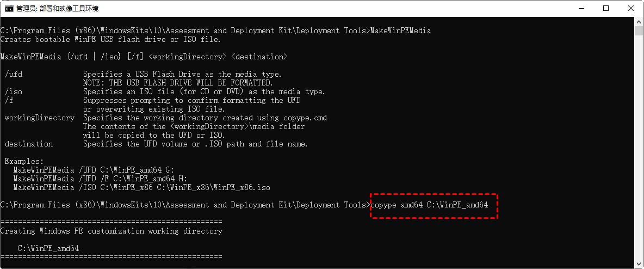This screenshot has height=269, width=644.
Task: Click the example line with WinPE_x86.iso
Action: click(141, 188)
